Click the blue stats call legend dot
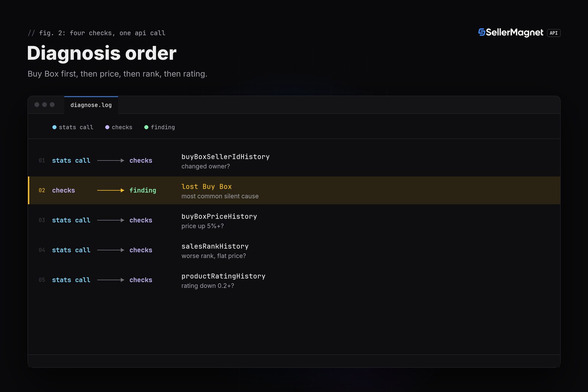Screen dimensions: 588x392 click(x=54, y=127)
